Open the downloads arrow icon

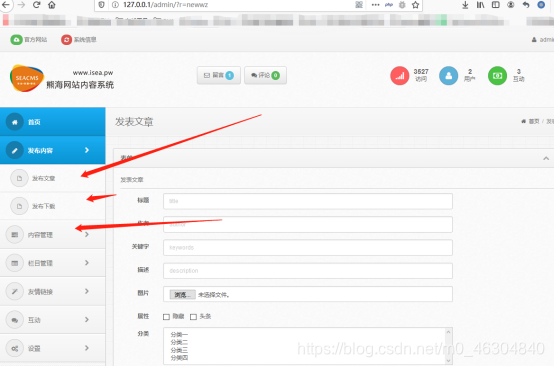[465, 5]
